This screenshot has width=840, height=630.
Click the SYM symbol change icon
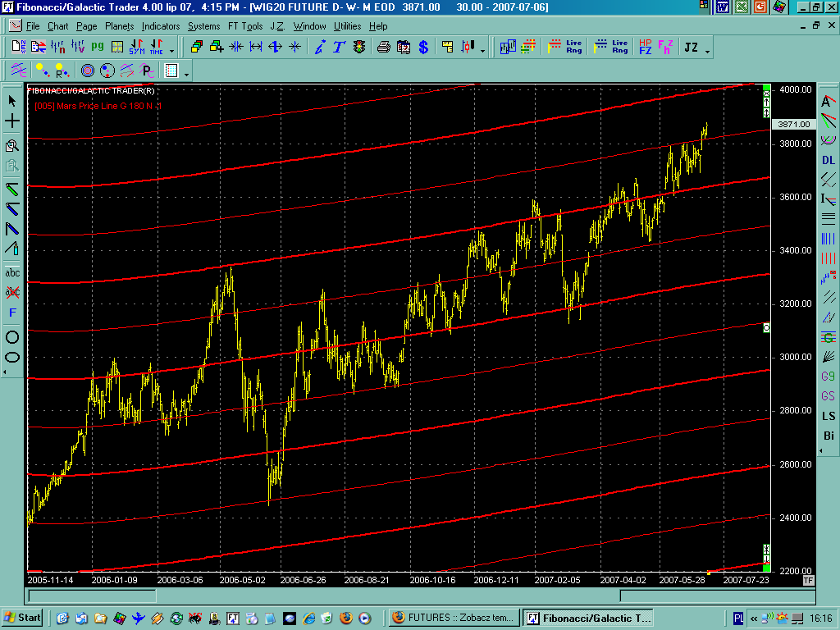point(136,47)
